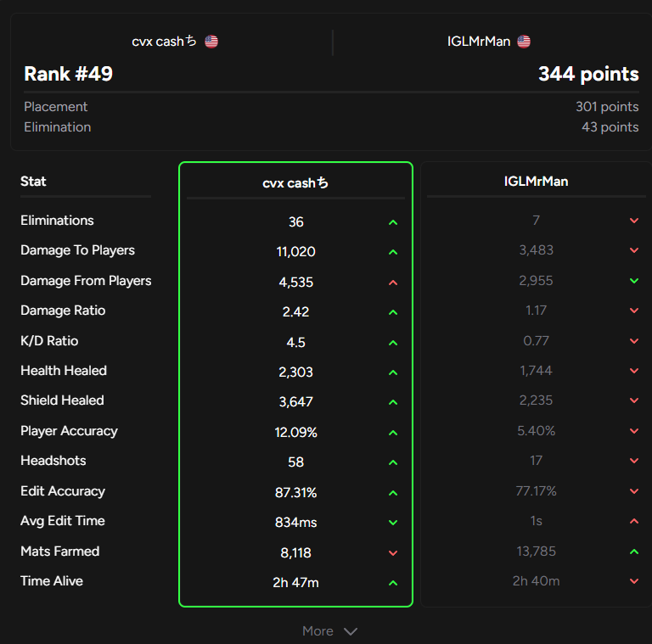
Task: Open IGLMrMan player name in the header
Action: coord(479,42)
